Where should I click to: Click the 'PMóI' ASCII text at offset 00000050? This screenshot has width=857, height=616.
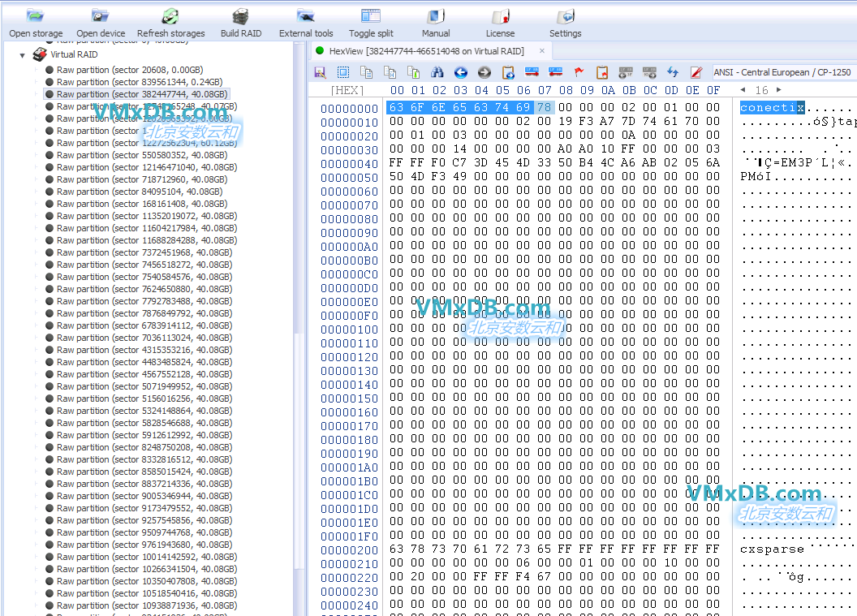(756, 177)
